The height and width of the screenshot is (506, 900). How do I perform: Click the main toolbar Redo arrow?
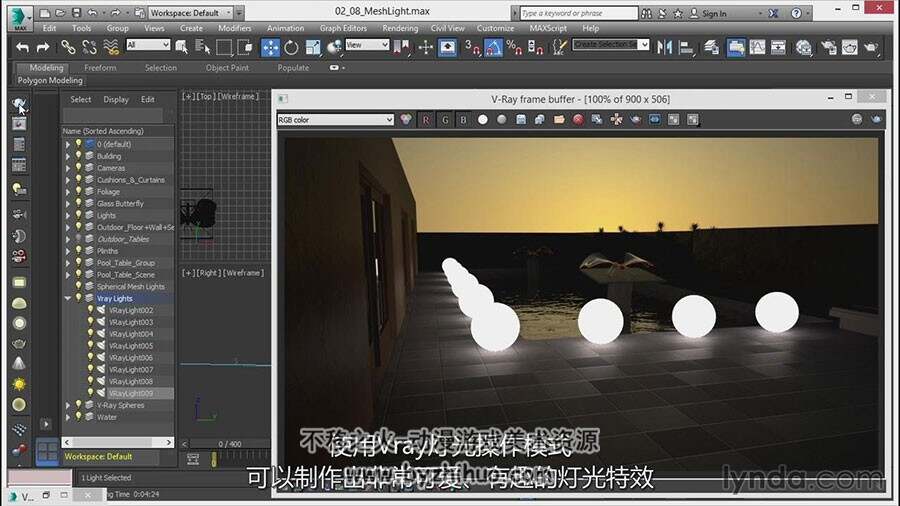[43, 48]
